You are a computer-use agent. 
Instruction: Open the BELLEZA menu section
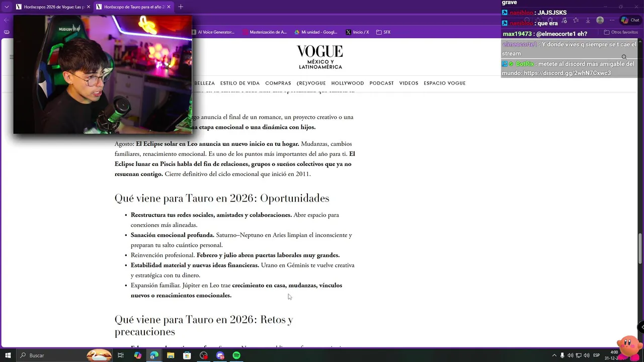(204, 83)
